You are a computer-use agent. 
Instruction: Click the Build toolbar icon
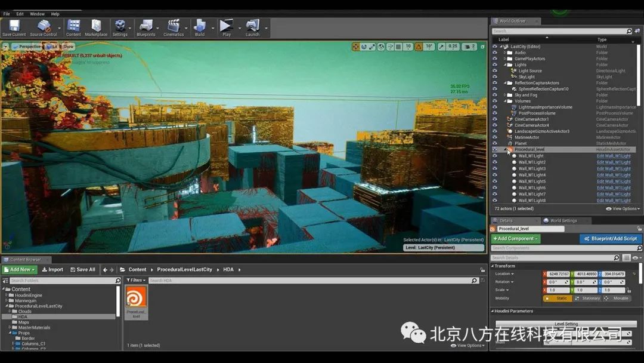coord(200,28)
